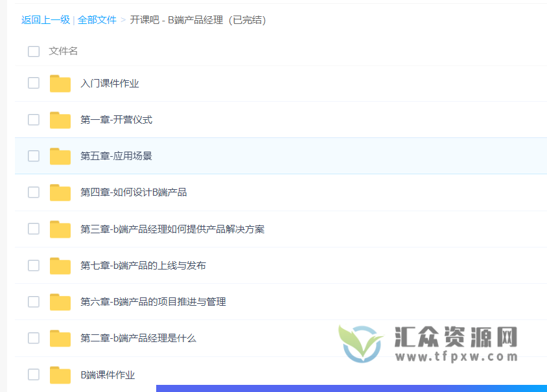Open the 第四章-如何设计B端产品 folder icon
The width and height of the screenshot is (547, 392).
[60, 192]
